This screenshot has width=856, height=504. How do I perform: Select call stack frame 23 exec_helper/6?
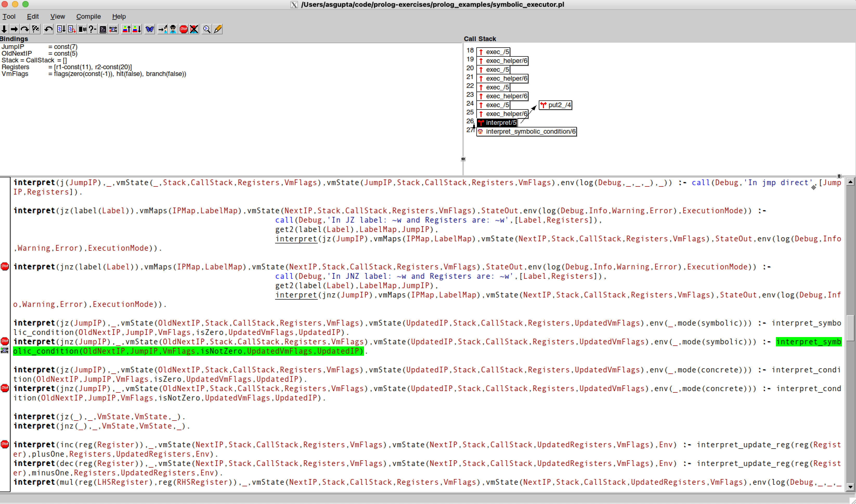(x=502, y=96)
